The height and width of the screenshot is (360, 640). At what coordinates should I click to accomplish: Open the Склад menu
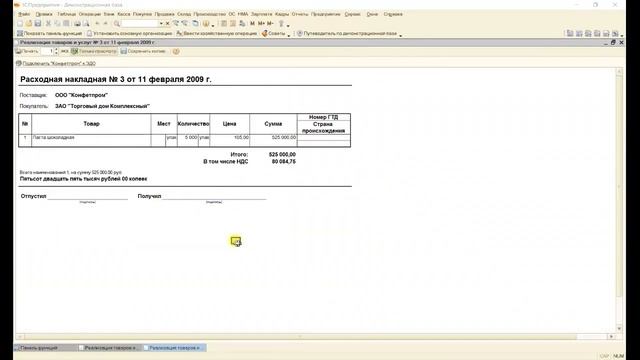tap(184, 14)
